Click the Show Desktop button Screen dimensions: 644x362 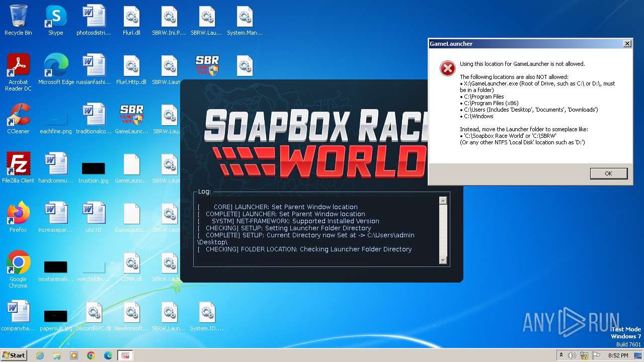[x=639, y=355]
